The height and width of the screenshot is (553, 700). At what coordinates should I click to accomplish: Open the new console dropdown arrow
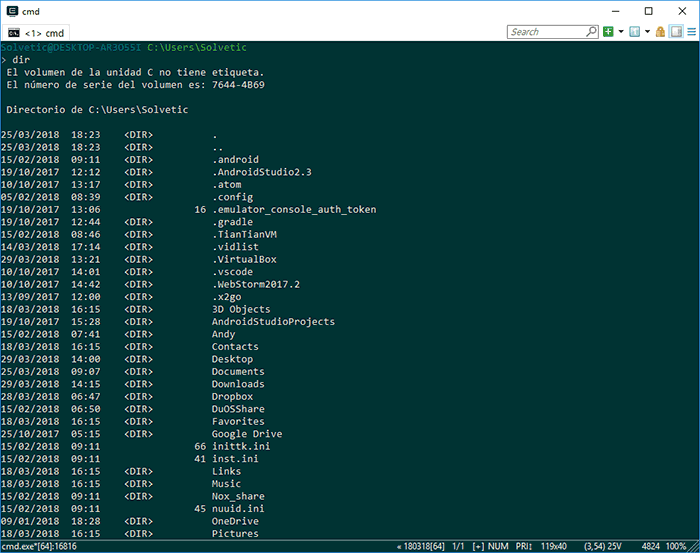(621, 32)
